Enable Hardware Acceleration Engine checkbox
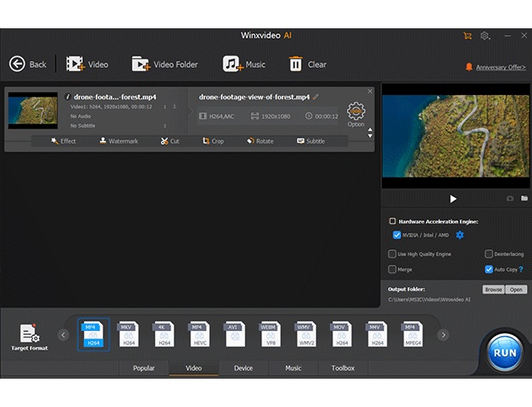The width and height of the screenshot is (532, 407). pyautogui.click(x=392, y=221)
